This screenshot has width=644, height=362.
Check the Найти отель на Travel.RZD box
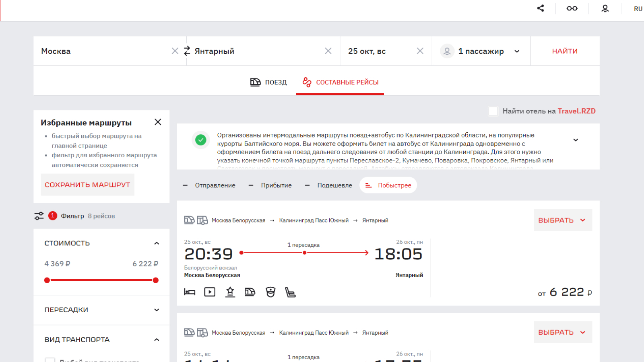point(493,111)
